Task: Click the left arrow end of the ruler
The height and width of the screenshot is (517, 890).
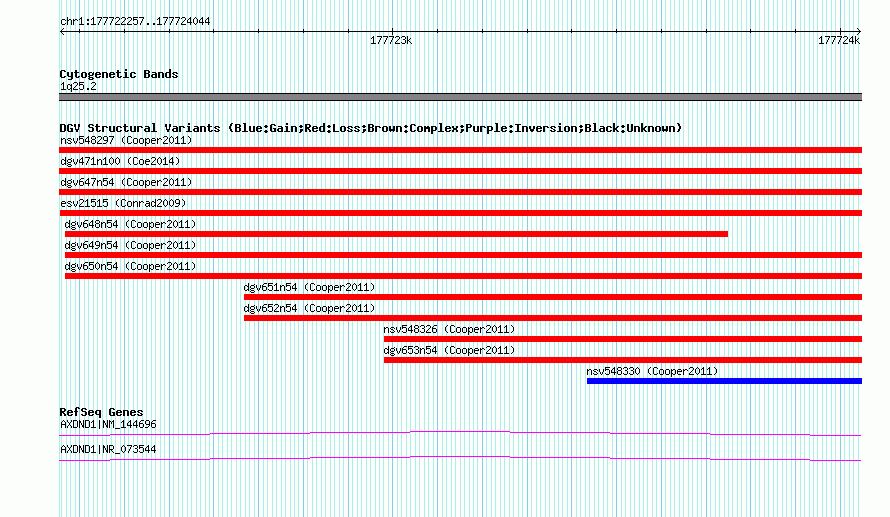Action: point(62,32)
